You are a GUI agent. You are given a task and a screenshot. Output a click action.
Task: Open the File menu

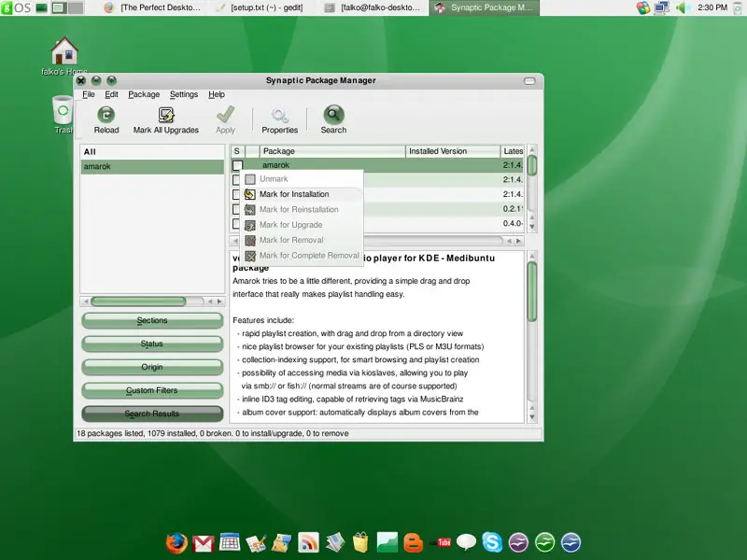click(89, 94)
